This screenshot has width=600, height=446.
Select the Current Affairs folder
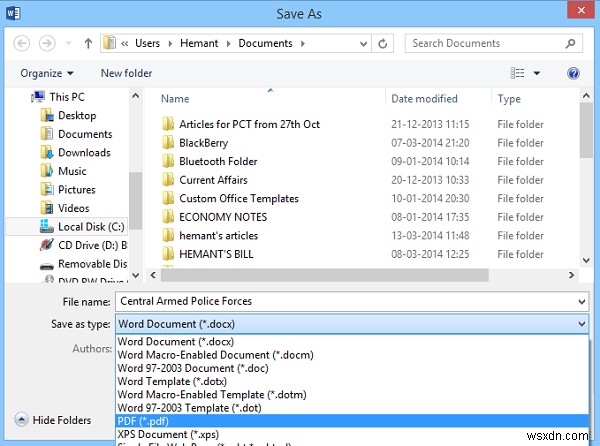205,180
